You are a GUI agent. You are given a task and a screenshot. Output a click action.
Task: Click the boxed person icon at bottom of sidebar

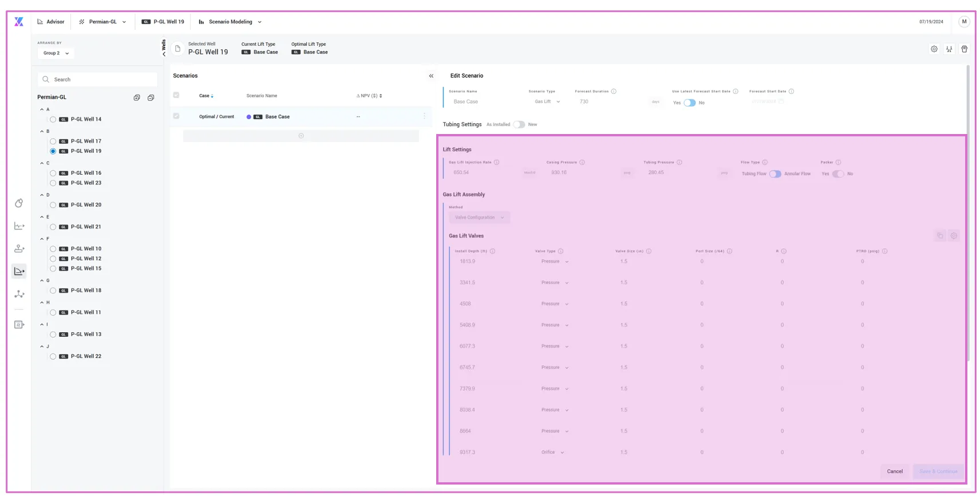19,325
